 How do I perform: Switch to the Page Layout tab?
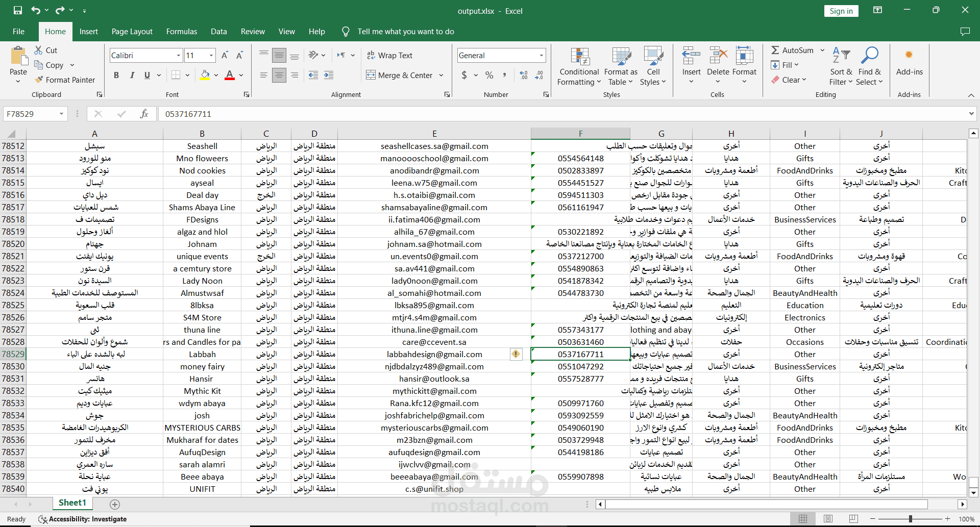pyautogui.click(x=132, y=32)
